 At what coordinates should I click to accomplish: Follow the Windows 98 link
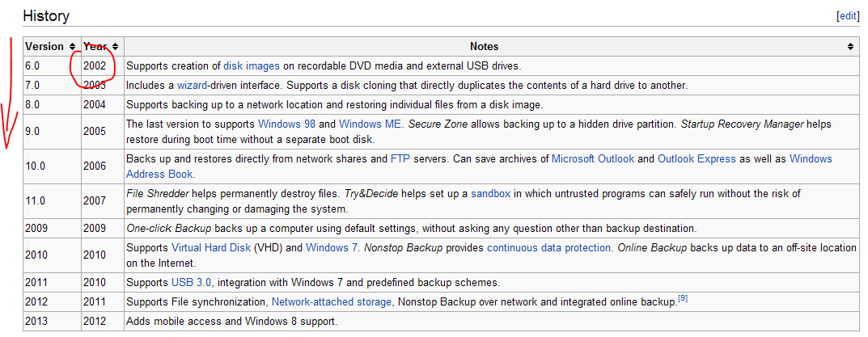pyautogui.click(x=286, y=124)
